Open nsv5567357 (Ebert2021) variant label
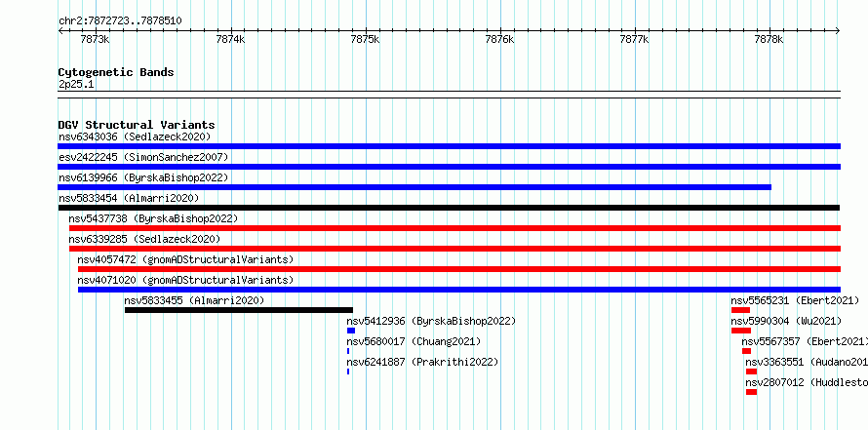This screenshot has width=868, height=430. click(805, 341)
